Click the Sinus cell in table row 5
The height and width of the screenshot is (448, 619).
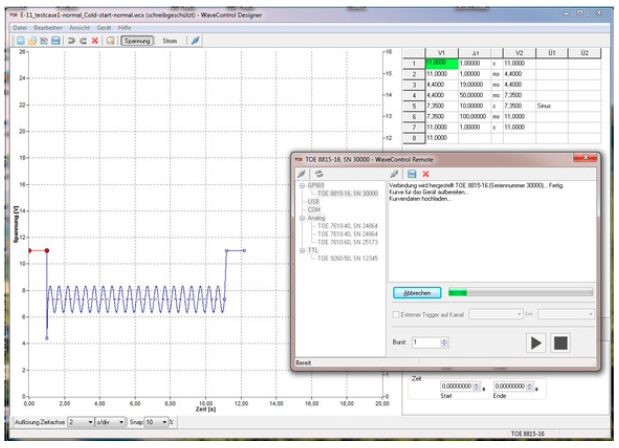click(552, 106)
